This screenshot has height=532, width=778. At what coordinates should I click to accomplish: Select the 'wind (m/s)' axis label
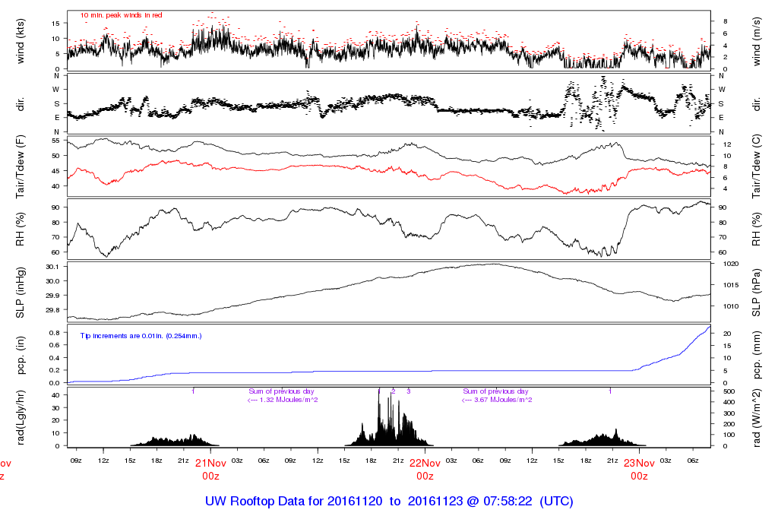(x=756, y=42)
